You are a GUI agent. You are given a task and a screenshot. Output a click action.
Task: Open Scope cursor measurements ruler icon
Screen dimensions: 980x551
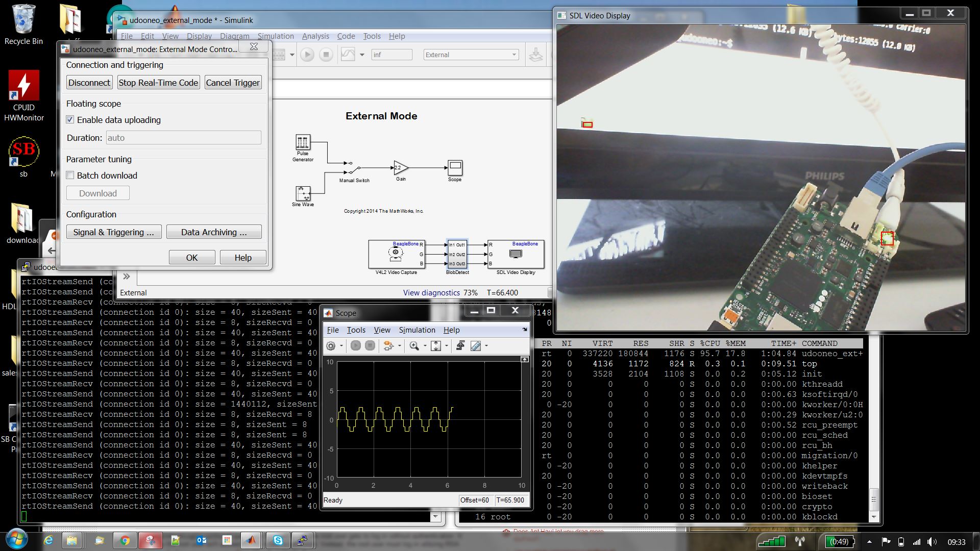pyautogui.click(x=476, y=346)
